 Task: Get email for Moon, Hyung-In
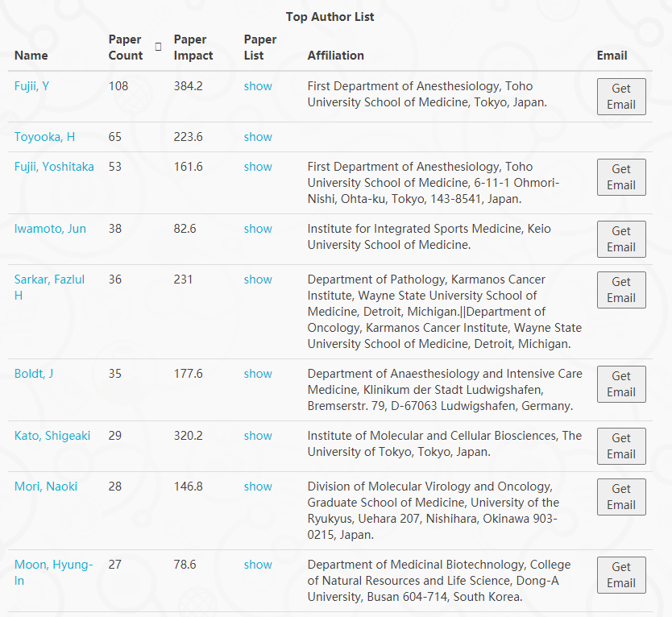click(x=620, y=575)
